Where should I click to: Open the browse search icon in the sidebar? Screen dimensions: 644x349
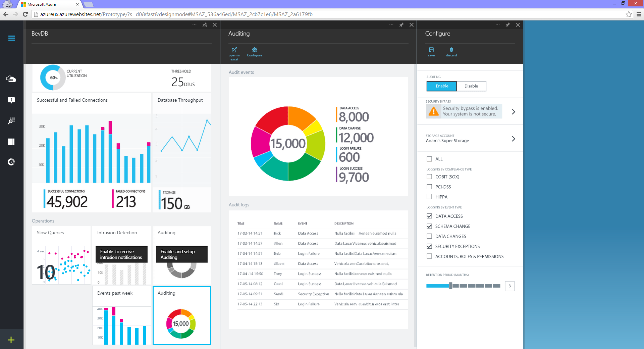(x=11, y=121)
